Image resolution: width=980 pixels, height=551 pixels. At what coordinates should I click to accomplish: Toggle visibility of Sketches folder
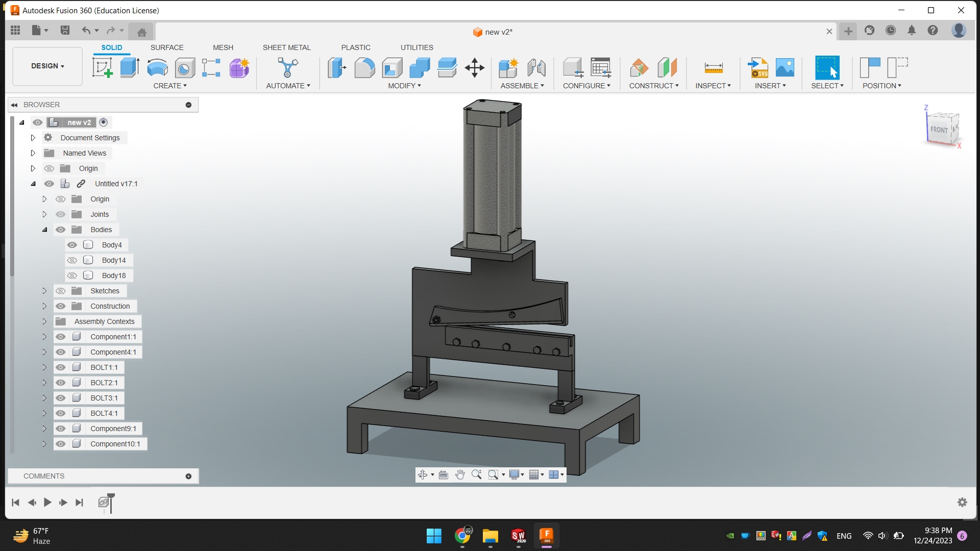(61, 291)
